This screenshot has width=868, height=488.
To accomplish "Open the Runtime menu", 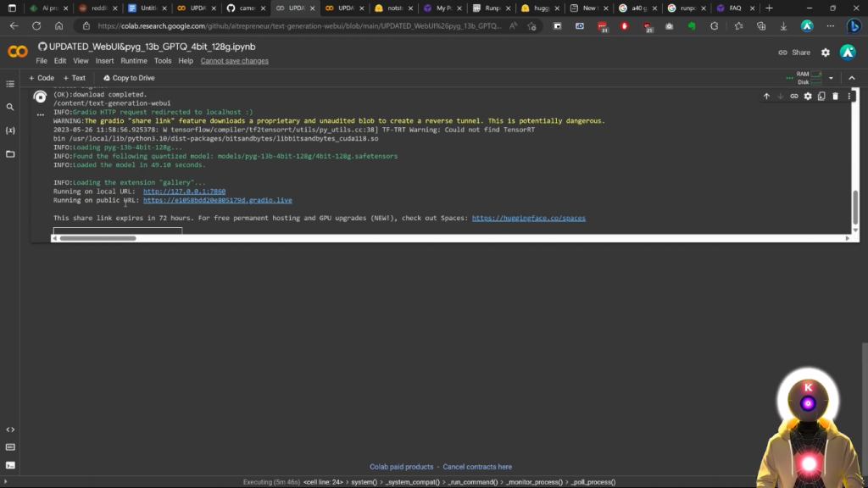I will [134, 61].
